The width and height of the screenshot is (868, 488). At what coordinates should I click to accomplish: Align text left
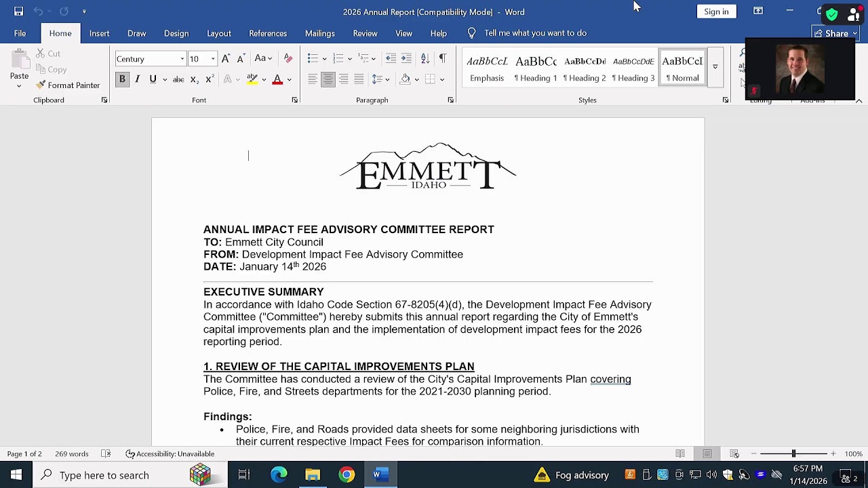313,79
